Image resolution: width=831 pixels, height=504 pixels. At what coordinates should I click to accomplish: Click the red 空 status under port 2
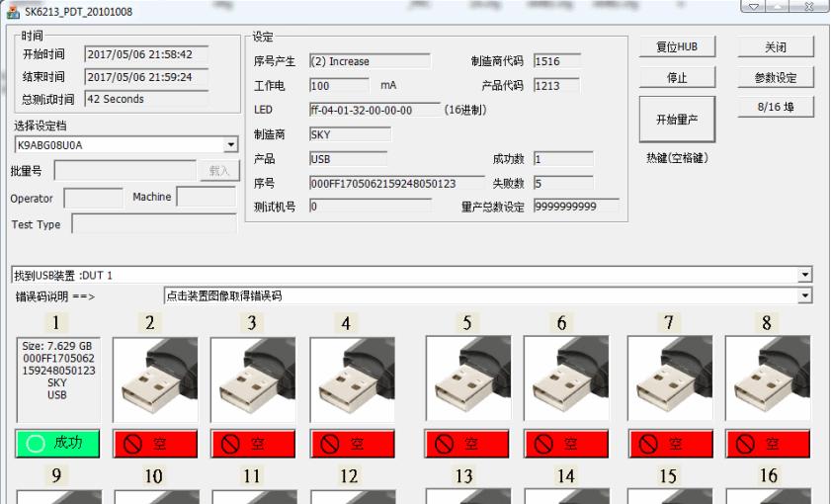[x=155, y=445]
